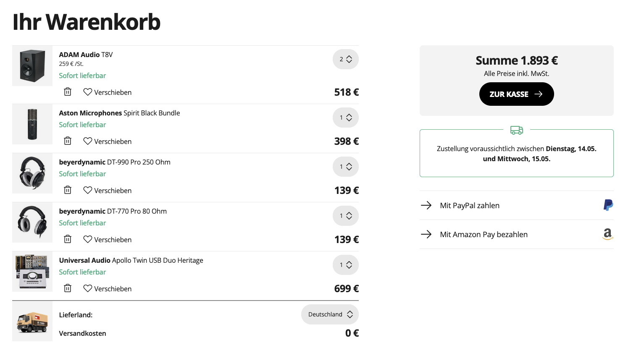
Task: Click the PayPal logo icon
Action: [608, 205]
